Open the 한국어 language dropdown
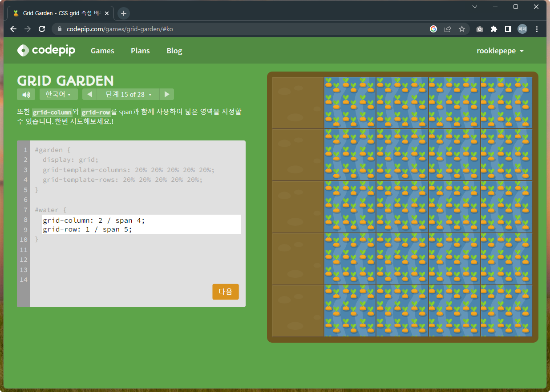The width and height of the screenshot is (550, 392). pyautogui.click(x=59, y=94)
